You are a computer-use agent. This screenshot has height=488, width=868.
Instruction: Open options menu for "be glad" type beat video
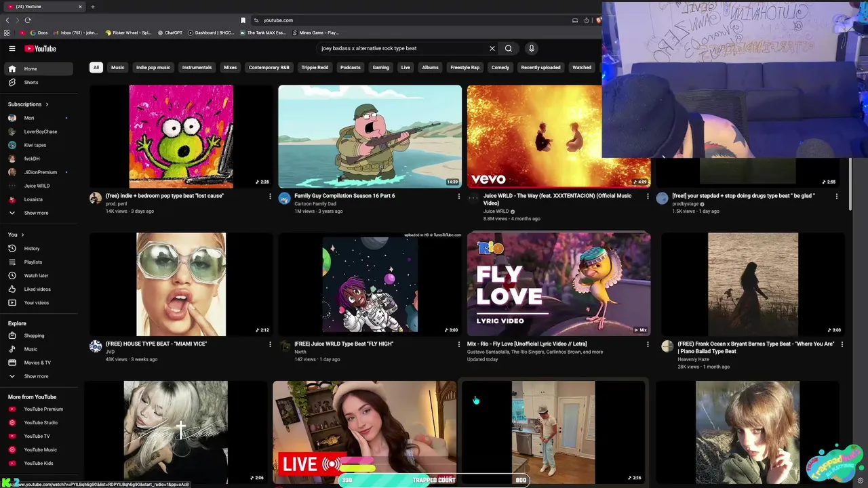click(837, 196)
